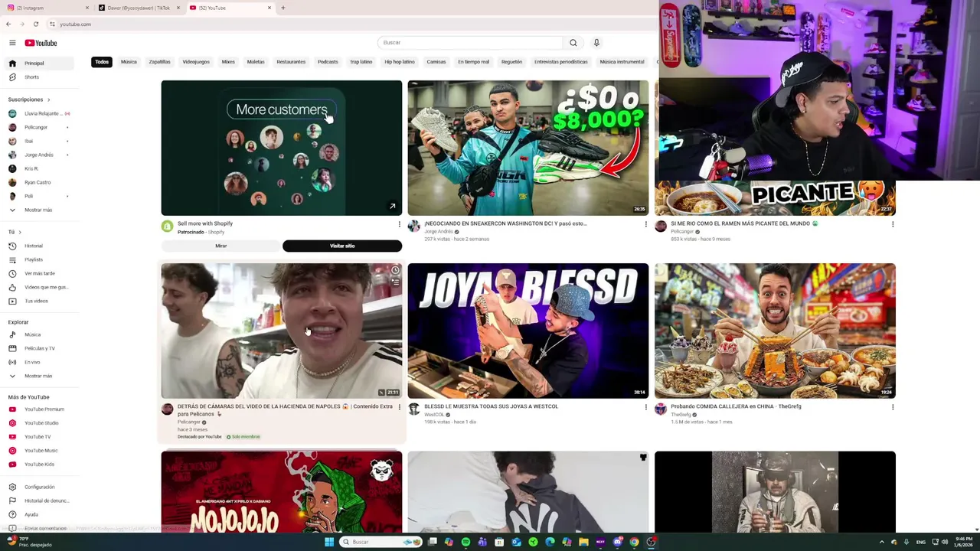Screen dimensions: 980x551
Task: Open Historial de denuncias in sidebar
Action: click(41, 500)
